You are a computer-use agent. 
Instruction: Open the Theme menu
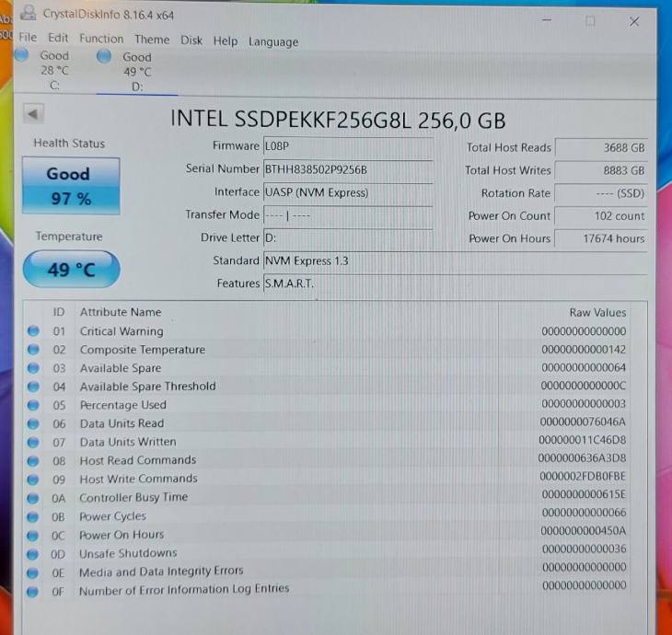[152, 40]
